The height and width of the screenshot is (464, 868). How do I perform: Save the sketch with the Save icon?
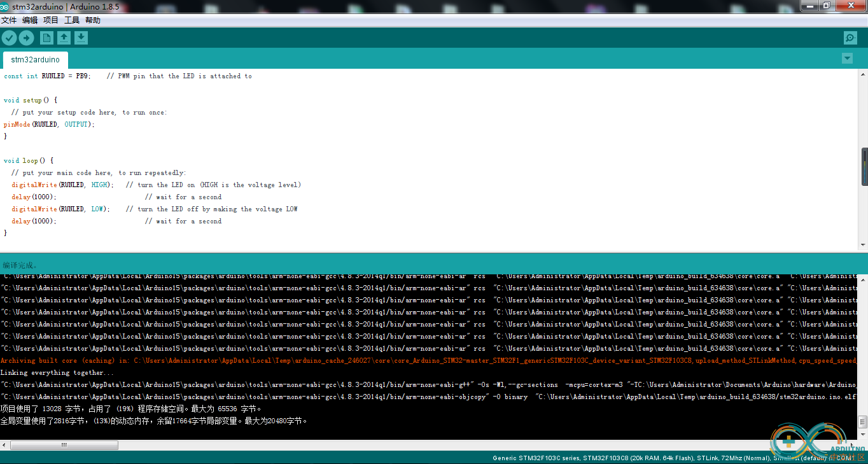tap(81, 38)
